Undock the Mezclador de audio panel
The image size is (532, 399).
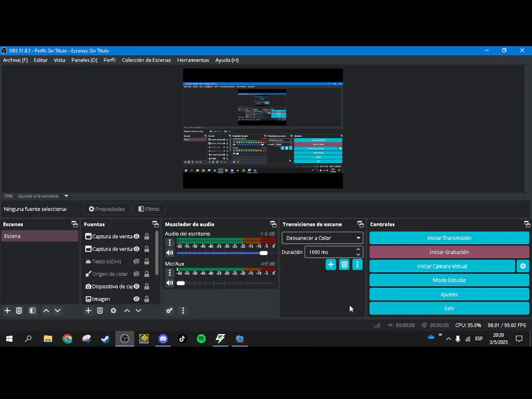(x=273, y=224)
